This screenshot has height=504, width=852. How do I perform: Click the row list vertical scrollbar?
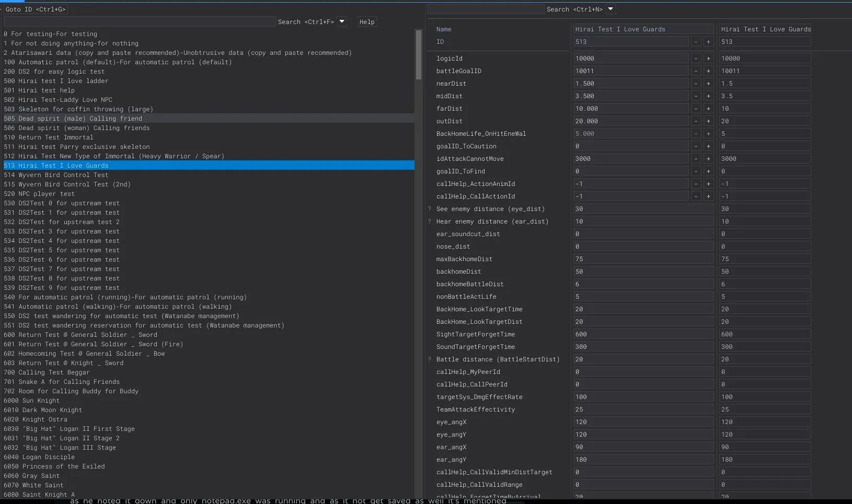coord(418,55)
